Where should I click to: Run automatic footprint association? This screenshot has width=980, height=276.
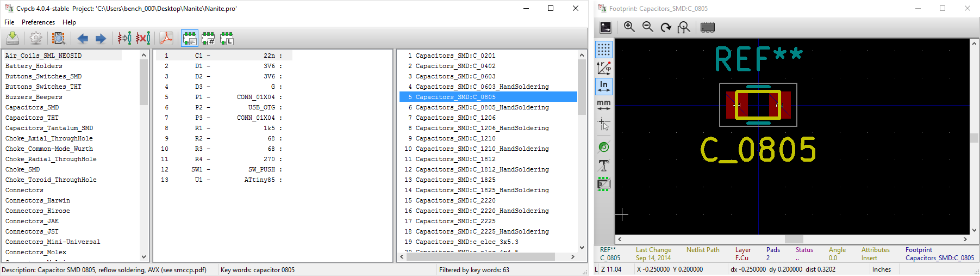coord(124,38)
